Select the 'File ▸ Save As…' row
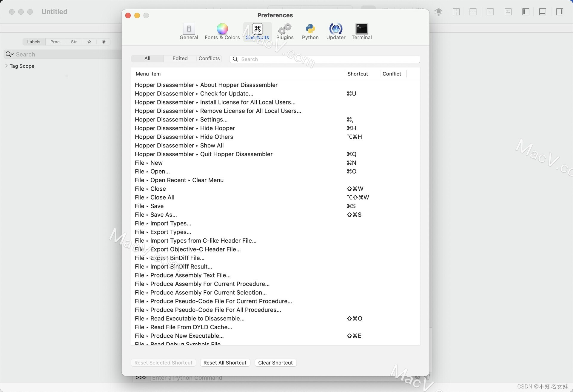The height and width of the screenshot is (392, 573). 275,215
